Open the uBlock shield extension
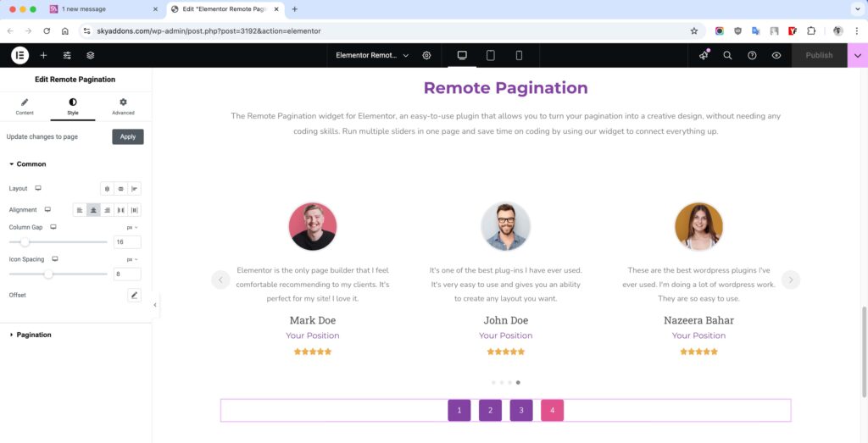Screen dimensions: 868x443 coord(737,31)
